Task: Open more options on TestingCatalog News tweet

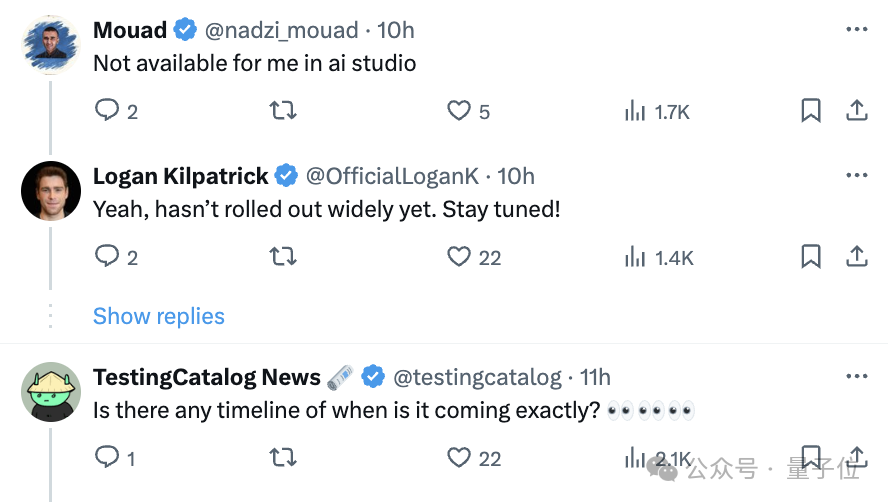Action: tap(857, 376)
